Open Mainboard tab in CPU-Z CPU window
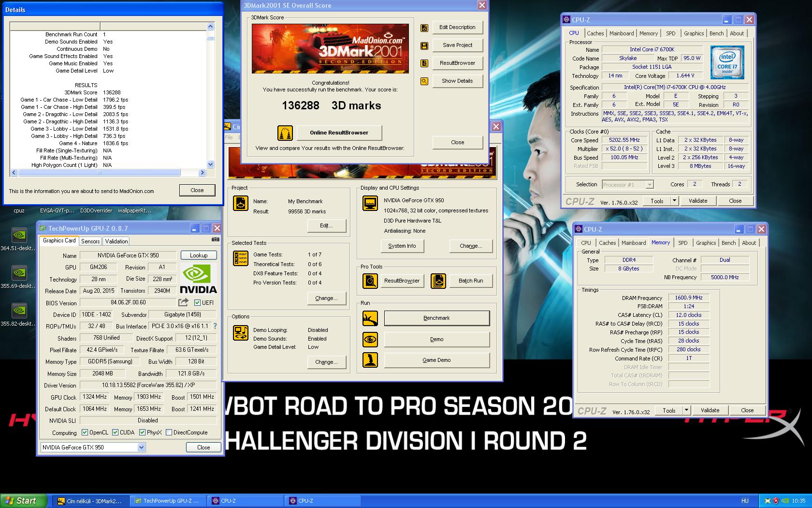Viewport: 812px width, 508px height. point(622,33)
